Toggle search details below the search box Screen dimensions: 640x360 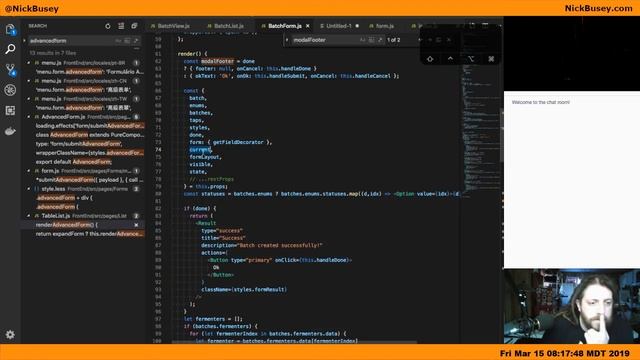[x=136, y=49]
